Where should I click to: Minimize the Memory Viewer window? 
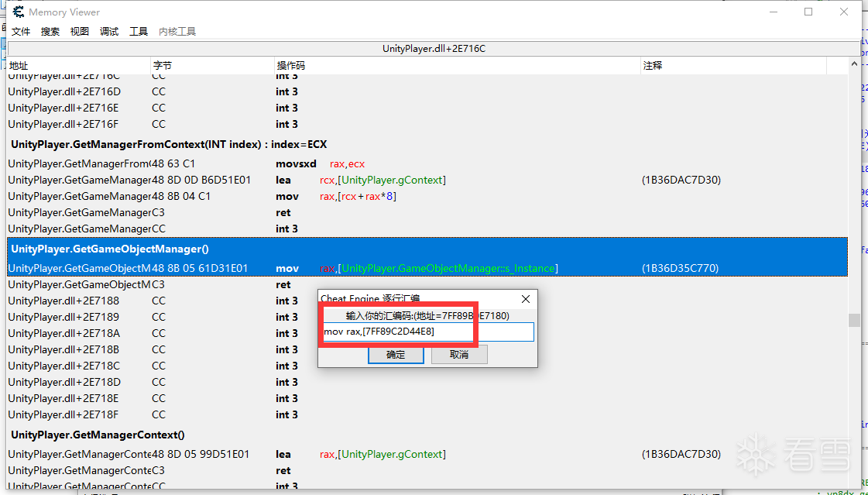774,12
